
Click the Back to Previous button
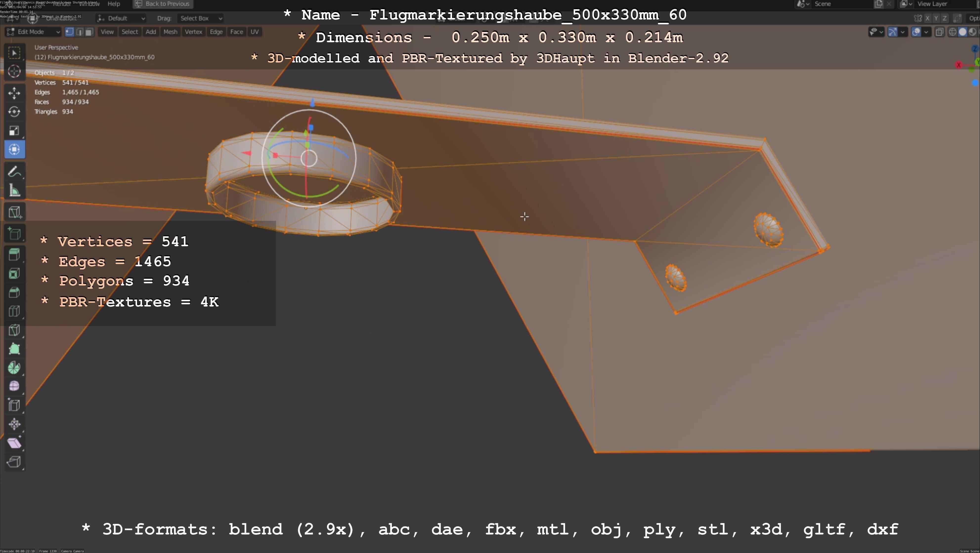pyautogui.click(x=163, y=4)
